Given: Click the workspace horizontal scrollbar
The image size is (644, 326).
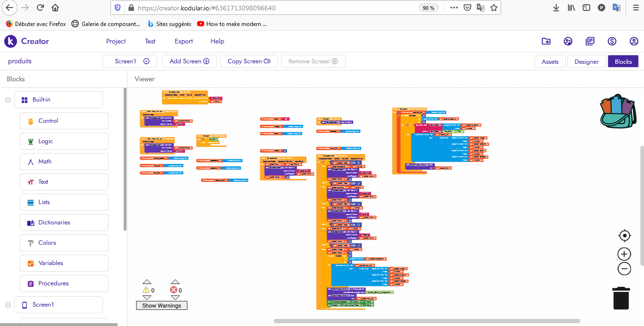Looking at the screenshot, I should coord(427,321).
